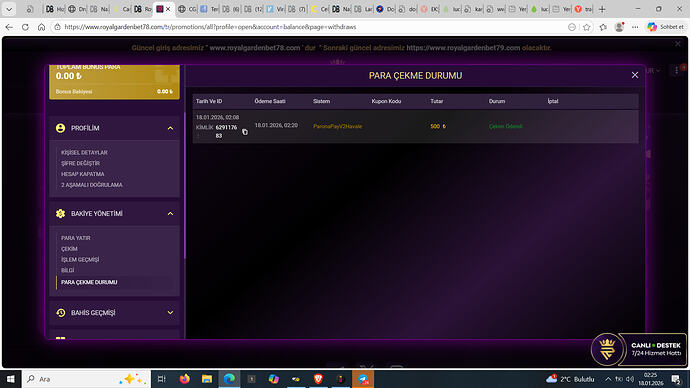The image size is (690, 388).
Task: Select Para Çekme Durumu menu item
Action: point(89,282)
